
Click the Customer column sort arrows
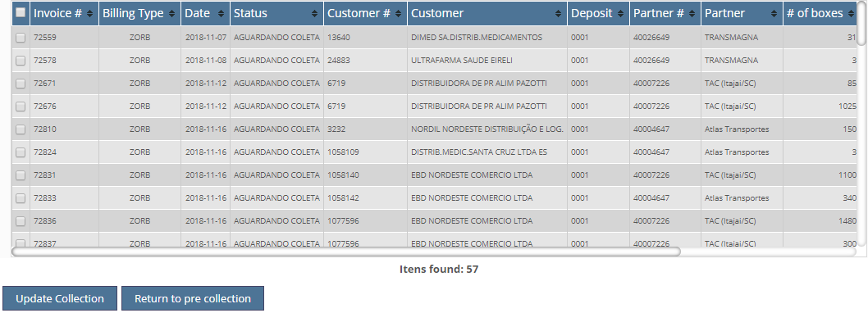click(x=558, y=14)
